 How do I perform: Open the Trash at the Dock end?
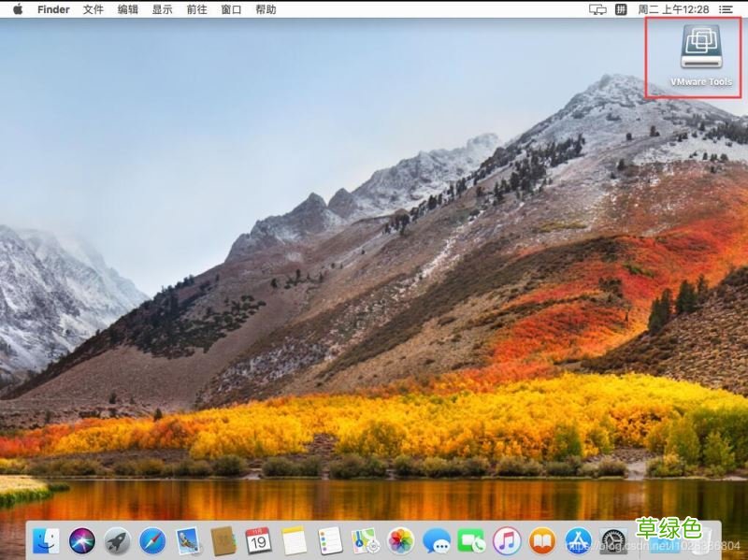coord(703,539)
